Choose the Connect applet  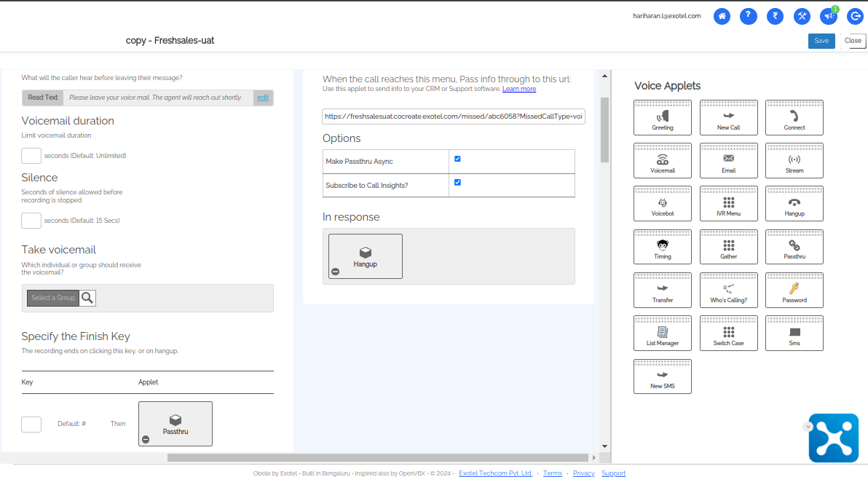pyautogui.click(x=794, y=117)
